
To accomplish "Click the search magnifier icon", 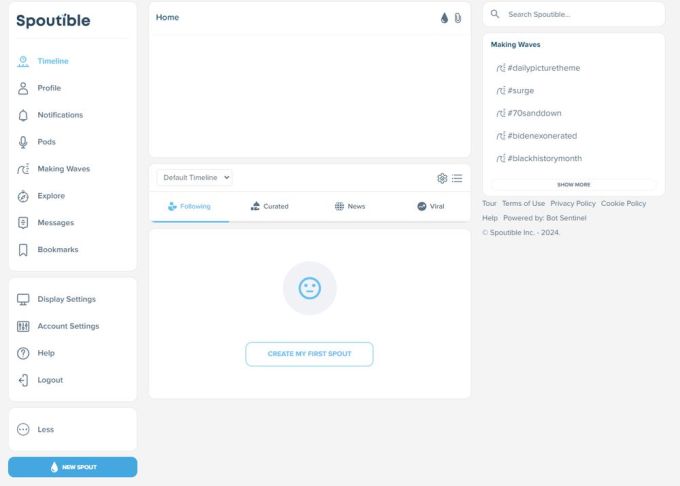I will (495, 14).
